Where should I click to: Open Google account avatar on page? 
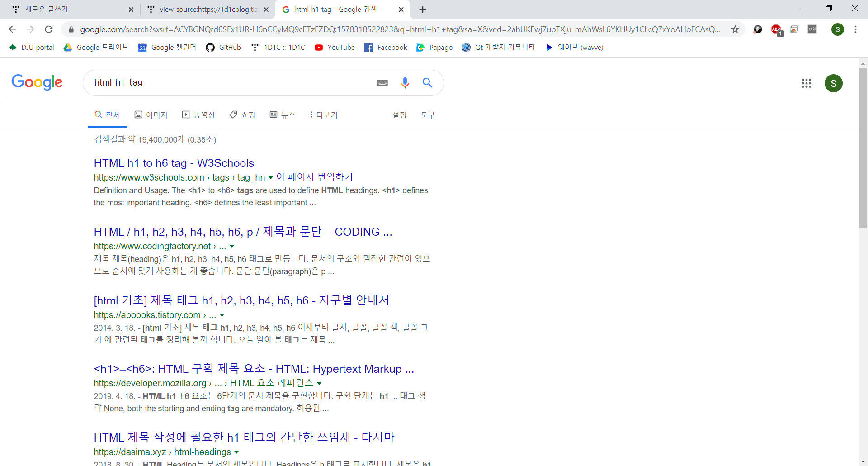point(833,83)
